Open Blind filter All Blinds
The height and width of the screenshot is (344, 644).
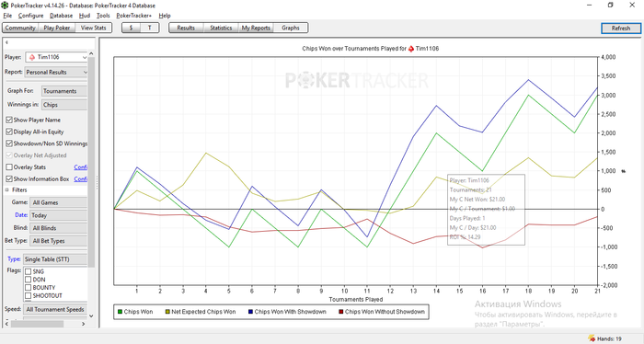coord(58,228)
